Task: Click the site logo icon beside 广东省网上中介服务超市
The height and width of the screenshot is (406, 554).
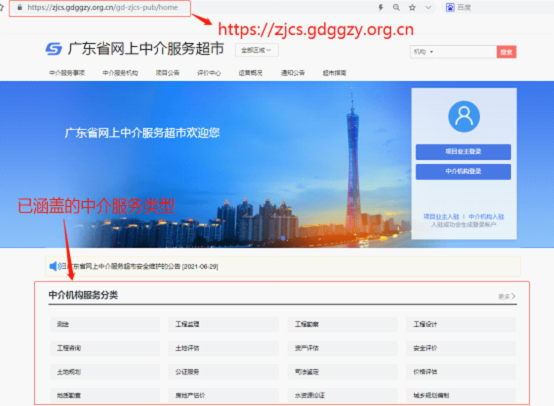Action: point(54,49)
